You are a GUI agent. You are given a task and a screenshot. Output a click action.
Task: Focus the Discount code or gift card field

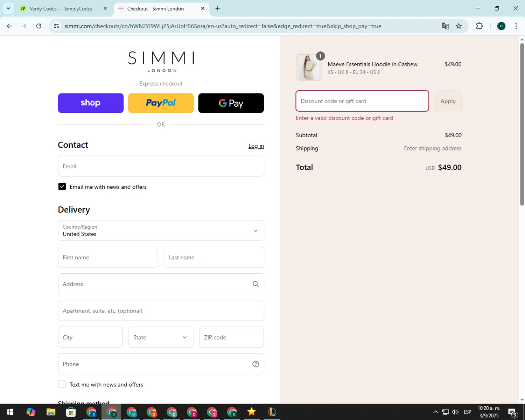[362, 101]
